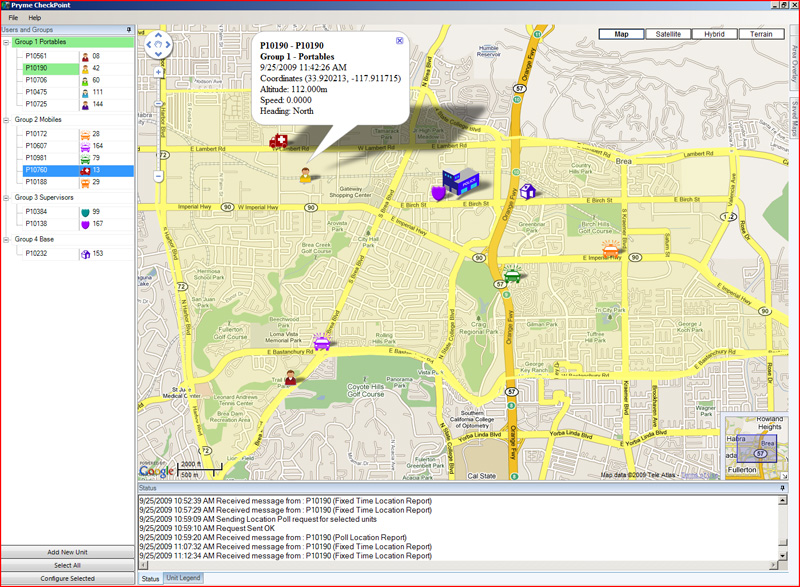Switch map view to Terrain

(761, 34)
